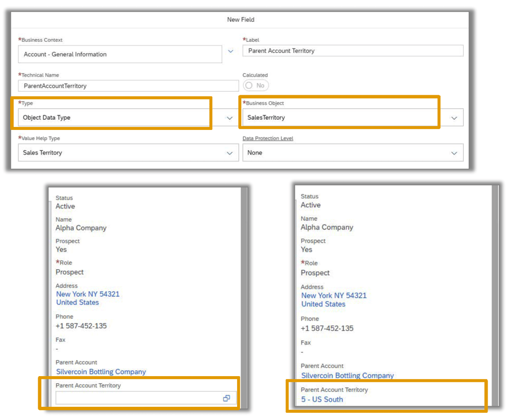
Task: Open Silvercoin Bottling Company link in left panel
Action: (101, 372)
